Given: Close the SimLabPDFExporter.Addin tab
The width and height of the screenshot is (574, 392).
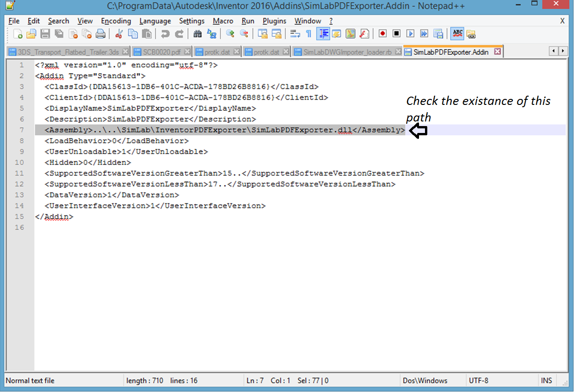Looking at the screenshot, I should [497, 52].
